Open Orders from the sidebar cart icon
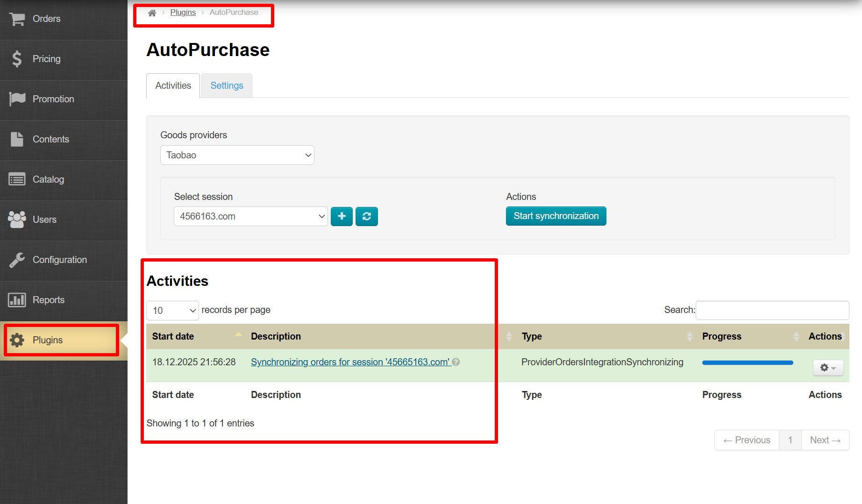This screenshot has height=504, width=862. click(17, 19)
